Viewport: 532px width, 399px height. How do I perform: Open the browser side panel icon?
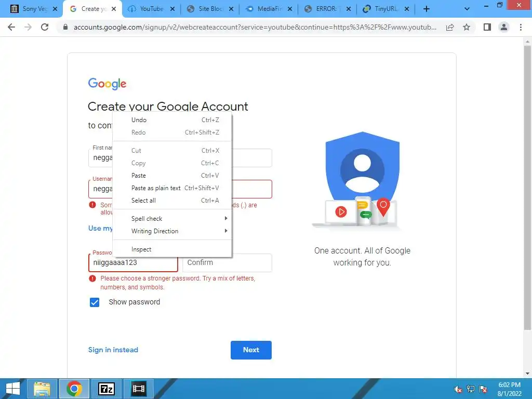[x=487, y=27]
